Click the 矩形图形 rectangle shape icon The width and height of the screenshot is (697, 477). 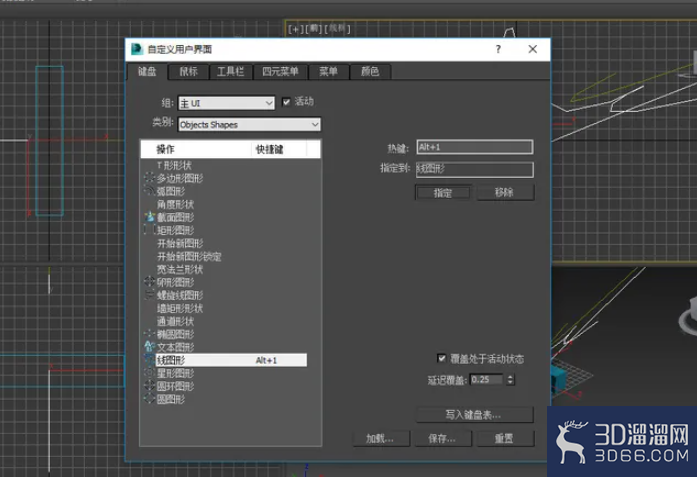(149, 230)
